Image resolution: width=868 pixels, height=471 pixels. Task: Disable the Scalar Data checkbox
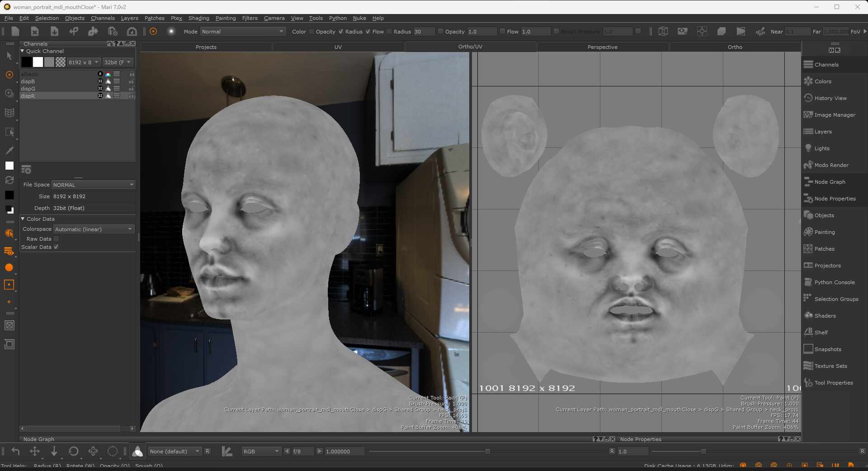pos(56,247)
